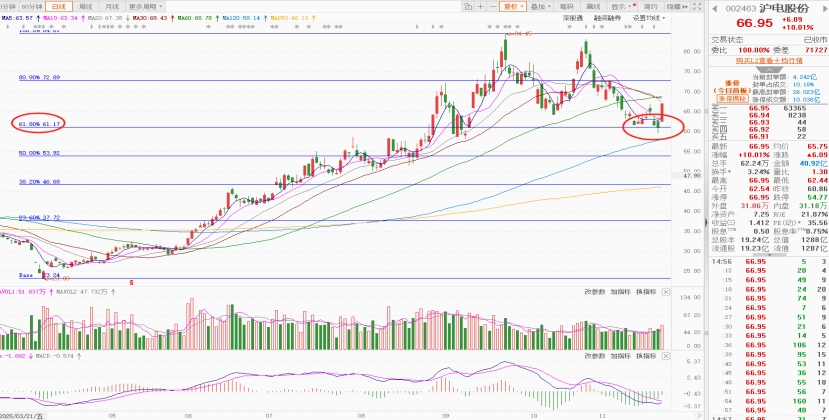This screenshot has width=829, height=420.
Task: Click the 买五 bid row at 66.91
Action: (x=769, y=136)
